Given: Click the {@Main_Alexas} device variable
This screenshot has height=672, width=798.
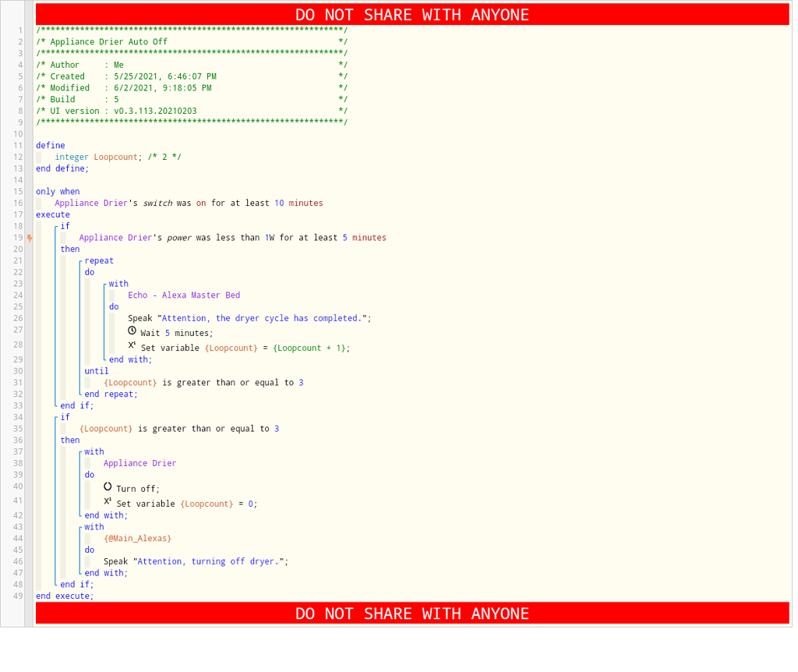Looking at the screenshot, I should tap(139, 538).
